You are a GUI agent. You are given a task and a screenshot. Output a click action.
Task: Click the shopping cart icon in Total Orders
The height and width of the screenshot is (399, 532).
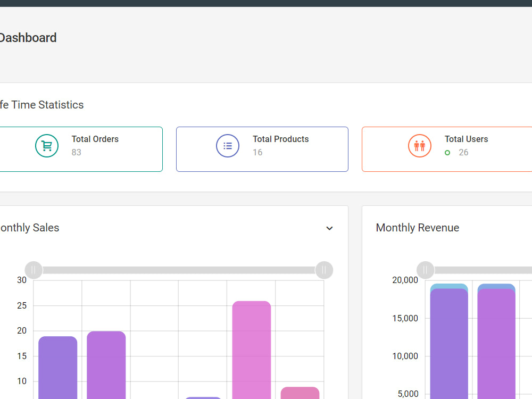[47, 146]
